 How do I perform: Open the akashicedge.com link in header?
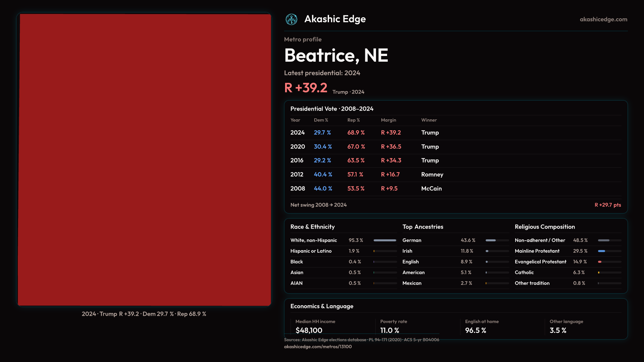603,19
